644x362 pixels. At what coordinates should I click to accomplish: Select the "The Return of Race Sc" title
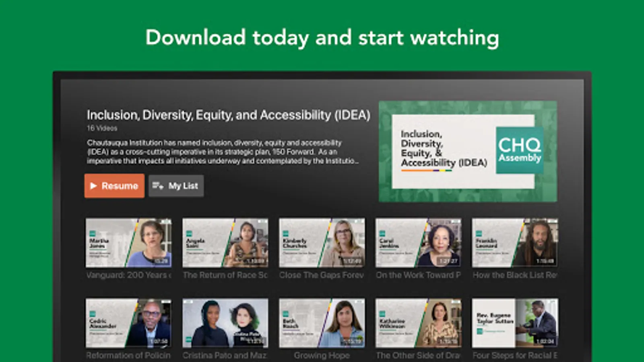coord(225,275)
